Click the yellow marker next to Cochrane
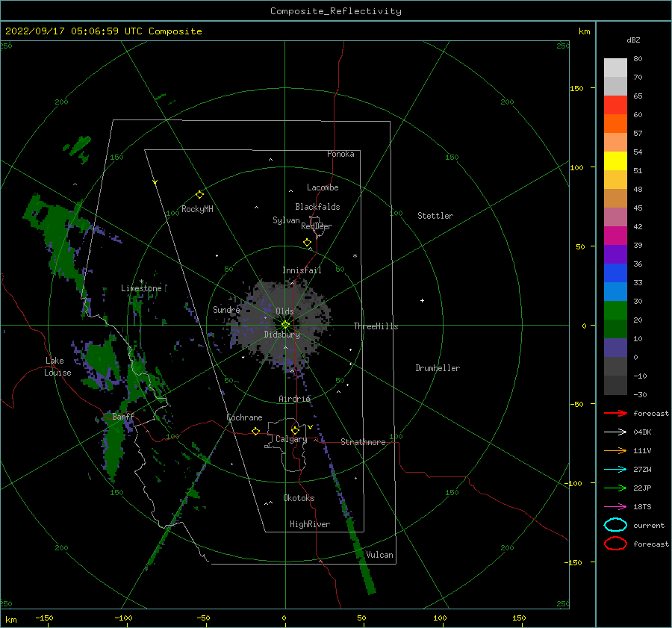672x628 pixels. (256, 431)
